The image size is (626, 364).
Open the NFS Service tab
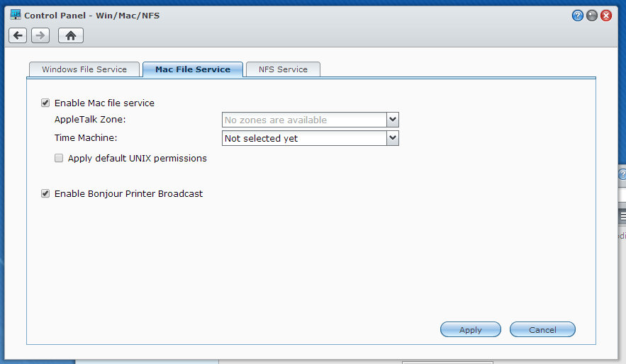coord(283,69)
